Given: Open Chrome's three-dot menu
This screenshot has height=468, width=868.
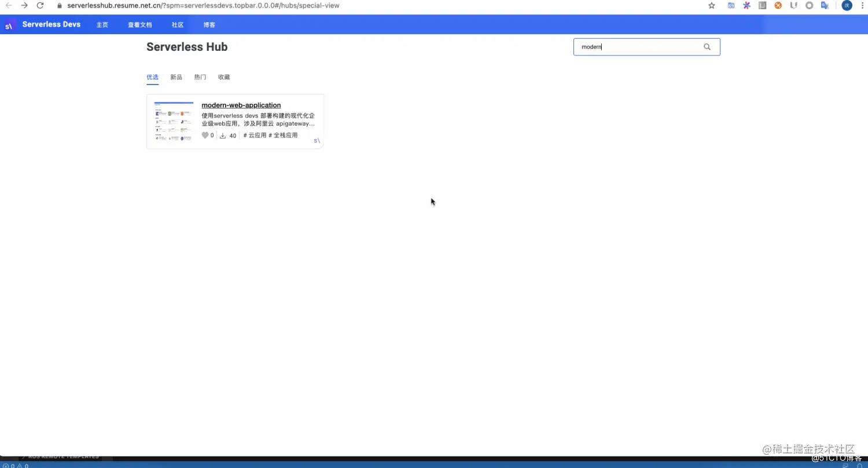Looking at the screenshot, I should click(863, 5).
